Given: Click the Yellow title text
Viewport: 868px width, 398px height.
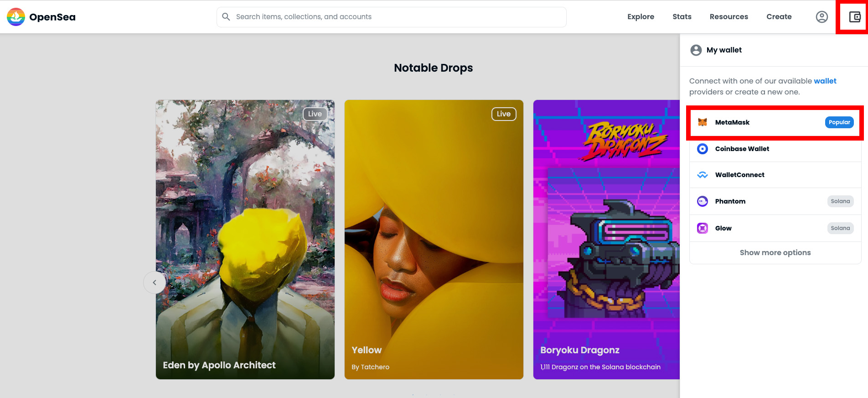Looking at the screenshot, I should tap(367, 350).
